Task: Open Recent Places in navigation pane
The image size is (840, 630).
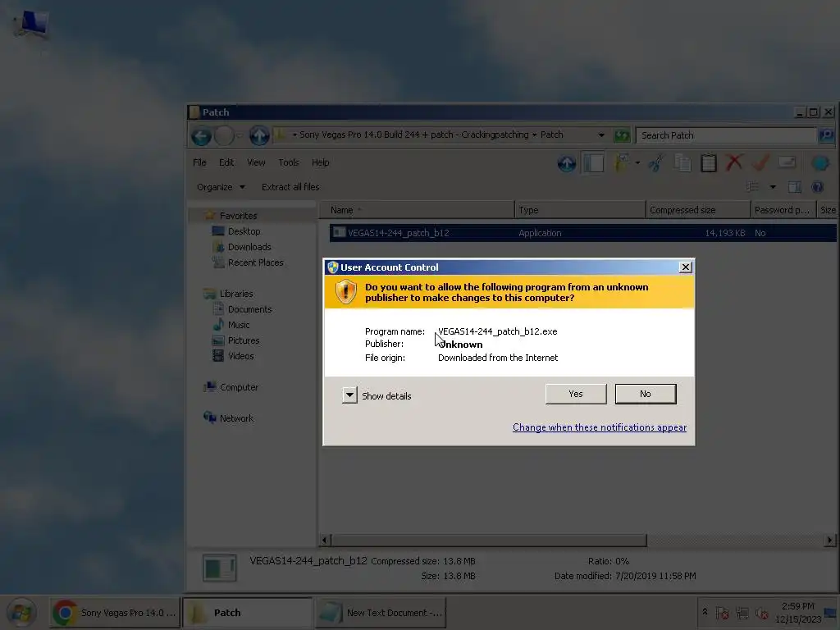Action: coord(256,262)
